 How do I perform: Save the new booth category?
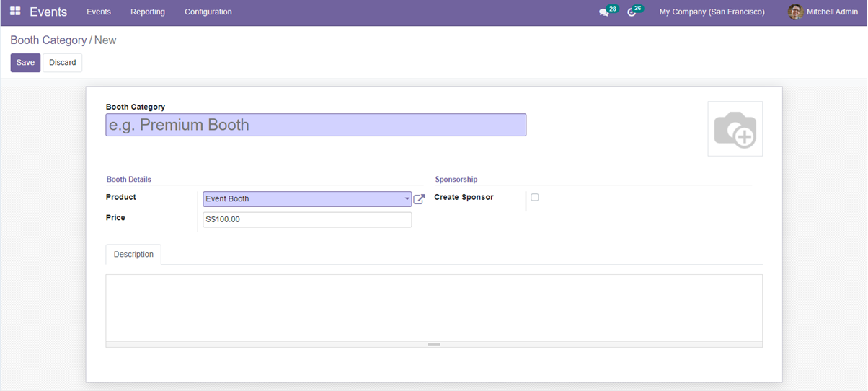point(25,63)
